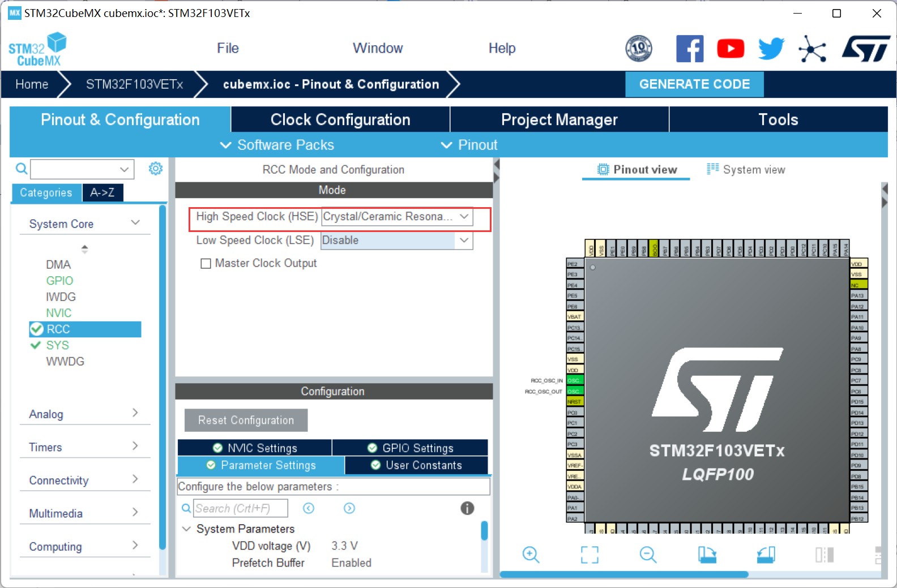Viewport: 897px width, 588px height.
Task: Toggle the Master Clock Output checkbox
Action: pos(206,263)
